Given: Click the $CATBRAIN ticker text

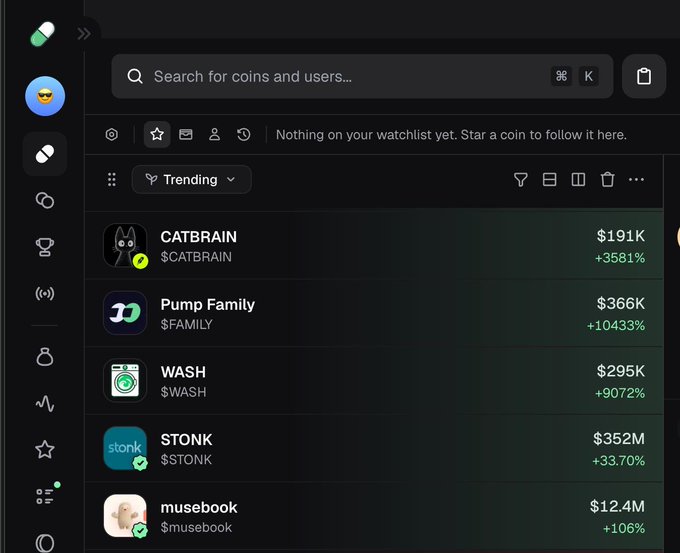Looking at the screenshot, I should click(x=196, y=257).
